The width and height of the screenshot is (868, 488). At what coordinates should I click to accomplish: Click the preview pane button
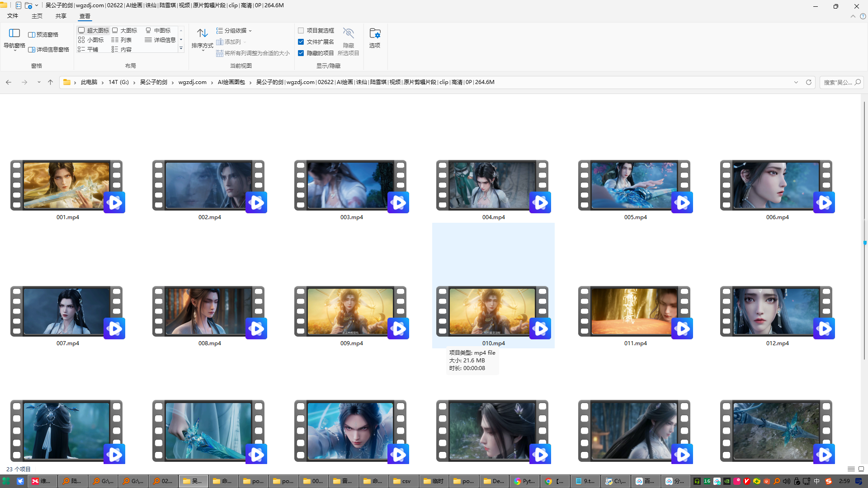pos(43,34)
